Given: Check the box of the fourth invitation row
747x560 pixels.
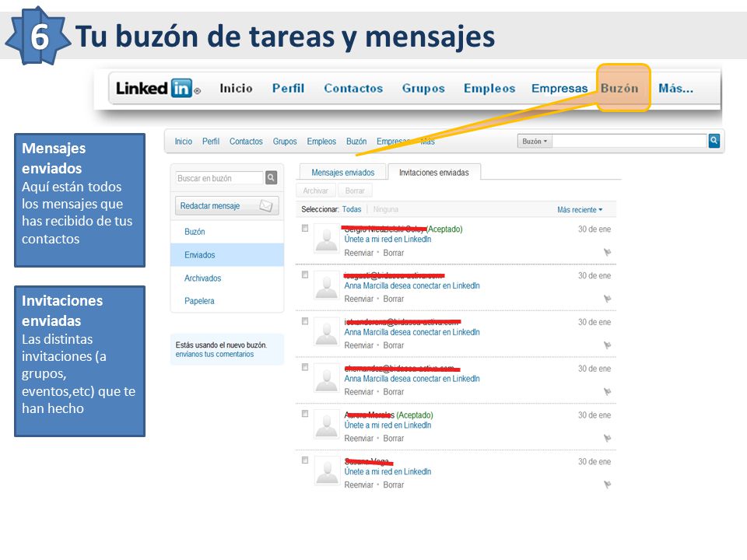Looking at the screenshot, I should 305,368.
